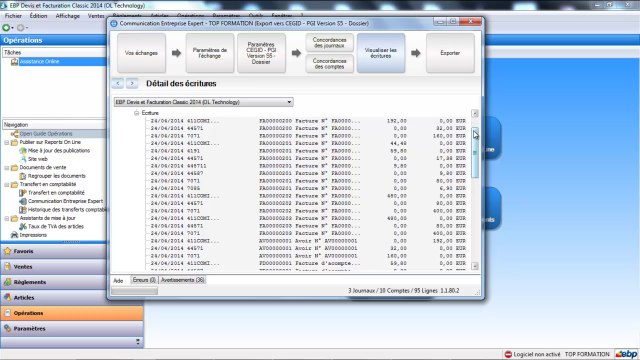Open the Affichage menu
Screen dimensions: 640x360
(67, 16)
